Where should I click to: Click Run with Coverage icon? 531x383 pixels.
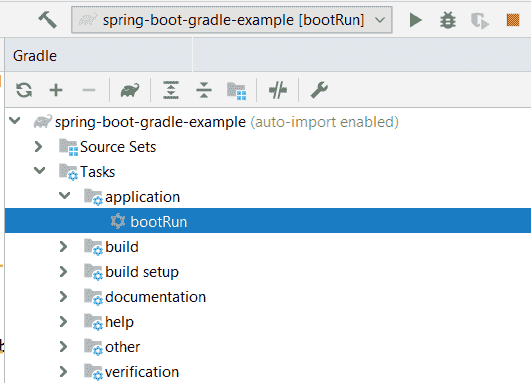480,20
